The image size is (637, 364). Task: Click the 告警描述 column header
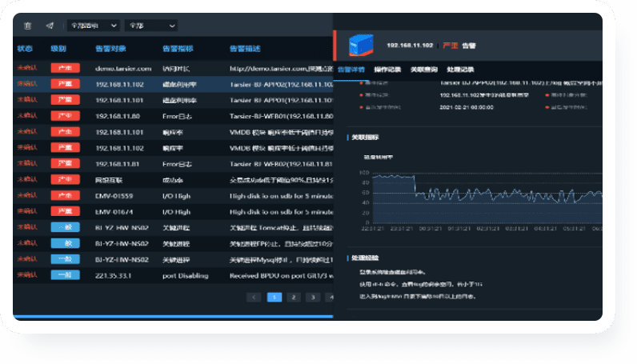coord(245,49)
